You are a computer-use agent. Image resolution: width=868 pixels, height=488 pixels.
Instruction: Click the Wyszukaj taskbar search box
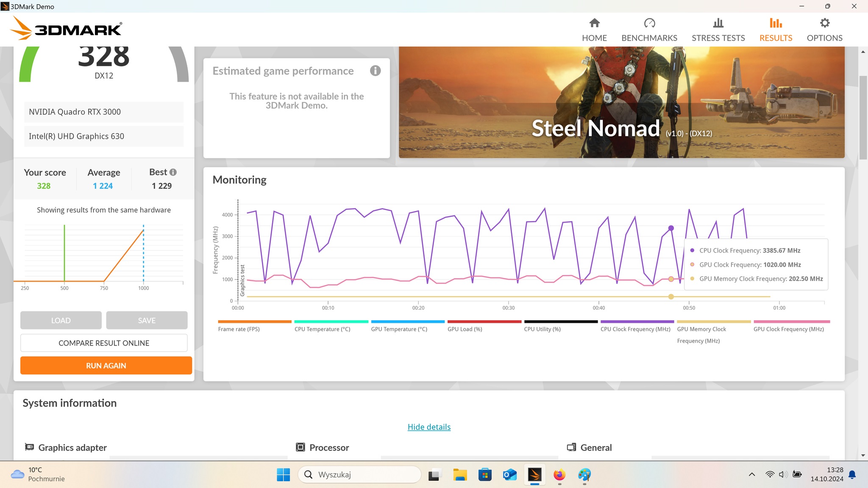point(360,474)
